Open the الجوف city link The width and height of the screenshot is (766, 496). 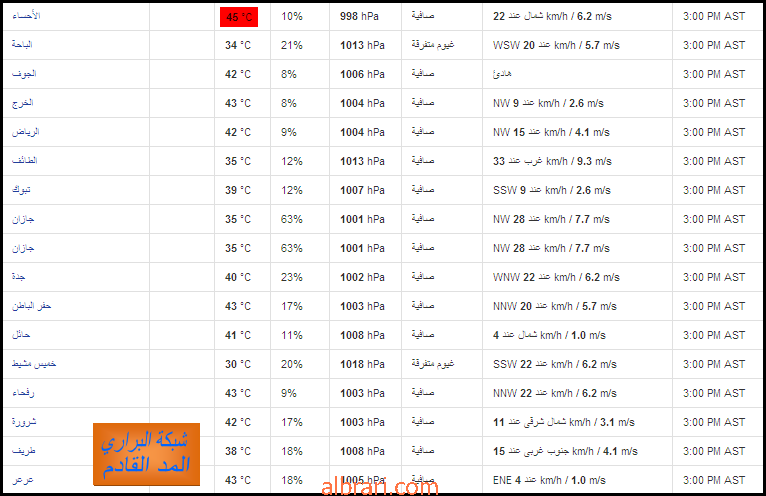click(x=24, y=74)
